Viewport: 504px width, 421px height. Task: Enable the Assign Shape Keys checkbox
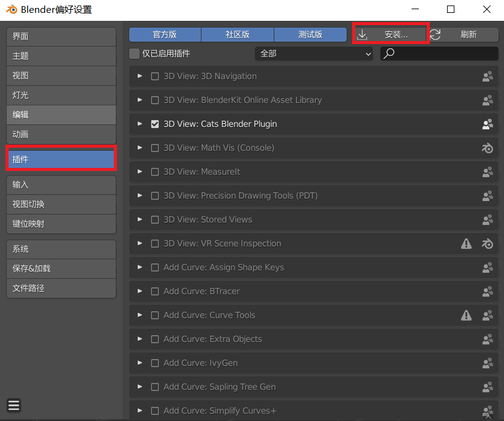(x=155, y=268)
